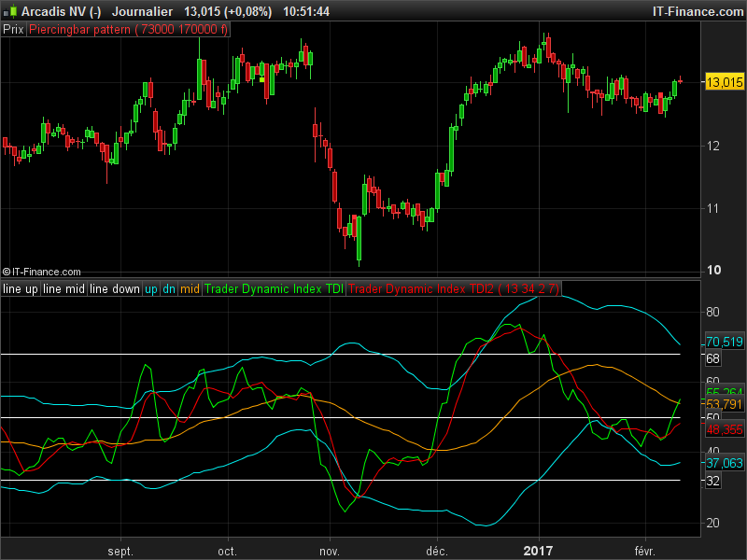Viewport: 747px width, 560px height.
Task: Open the Arcadis NV instrument title
Action: [61, 11]
